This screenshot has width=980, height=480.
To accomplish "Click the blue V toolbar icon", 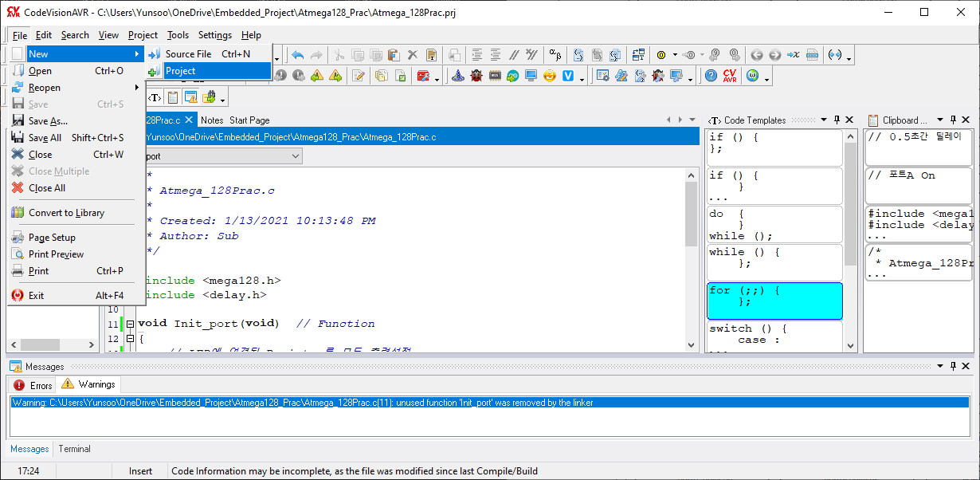I will point(569,76).
